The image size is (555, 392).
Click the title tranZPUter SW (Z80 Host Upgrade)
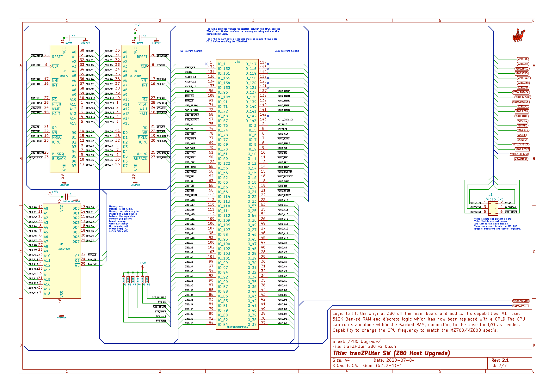point(392,354)
